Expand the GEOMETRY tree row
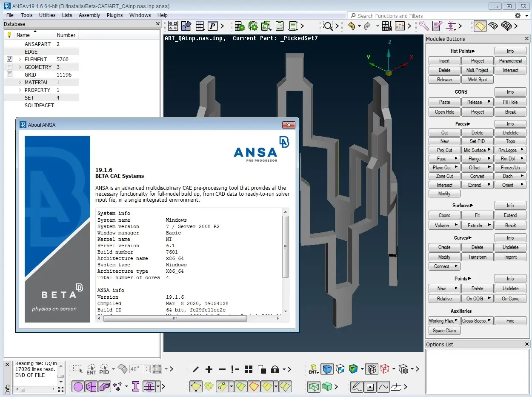532x397 pixels. (x=20, y=67)
